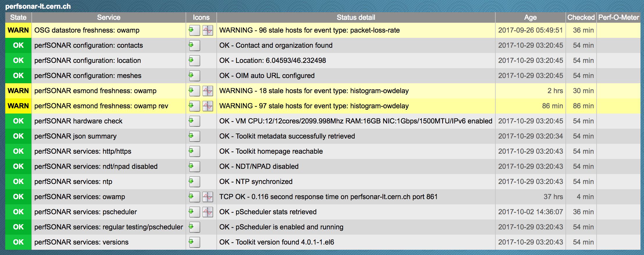Click action menu icon for services: http/https
Viewport: 644px width, 255px height.
point(194,151)
